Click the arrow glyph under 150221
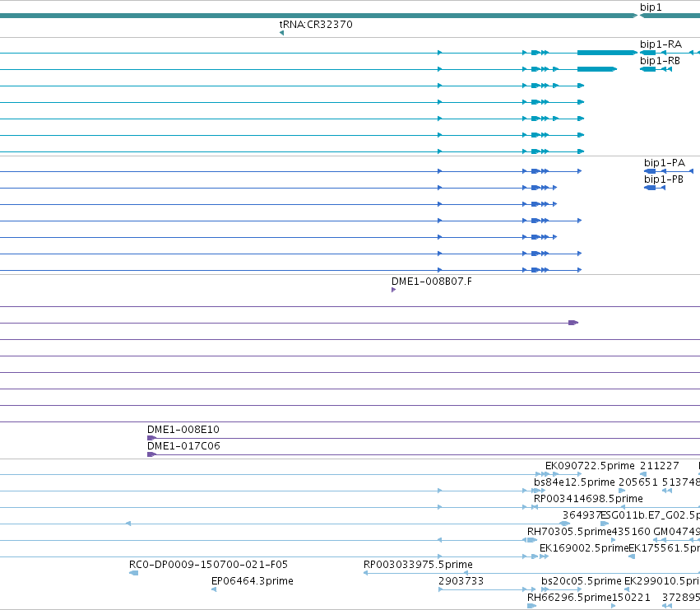Viewport: 700px width, 610px height. [x=614, y=606]
